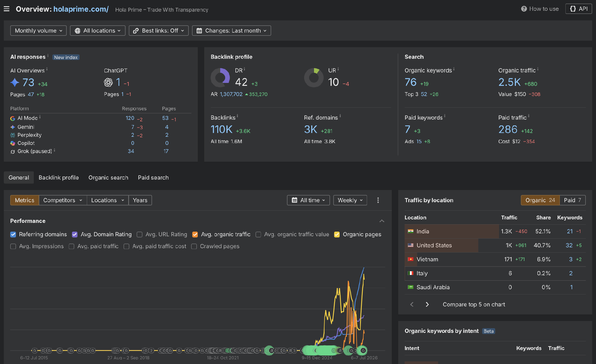Image resolution: width=596 pixels, height=364 pixels.
Task: Click the ChatGPT logo icon
Action: (x=108, y=82)
